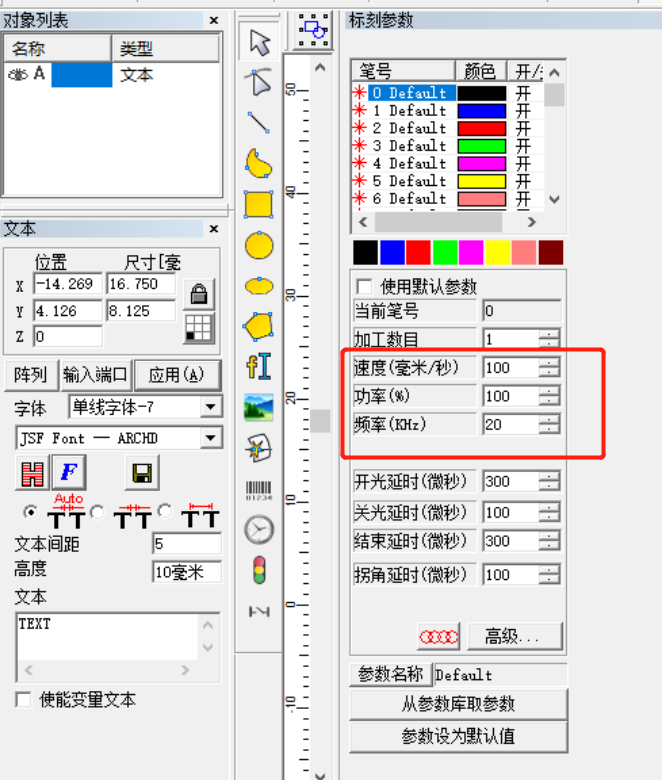
Task: Click the select objects icon above ruler
Action: pos(313,29)
